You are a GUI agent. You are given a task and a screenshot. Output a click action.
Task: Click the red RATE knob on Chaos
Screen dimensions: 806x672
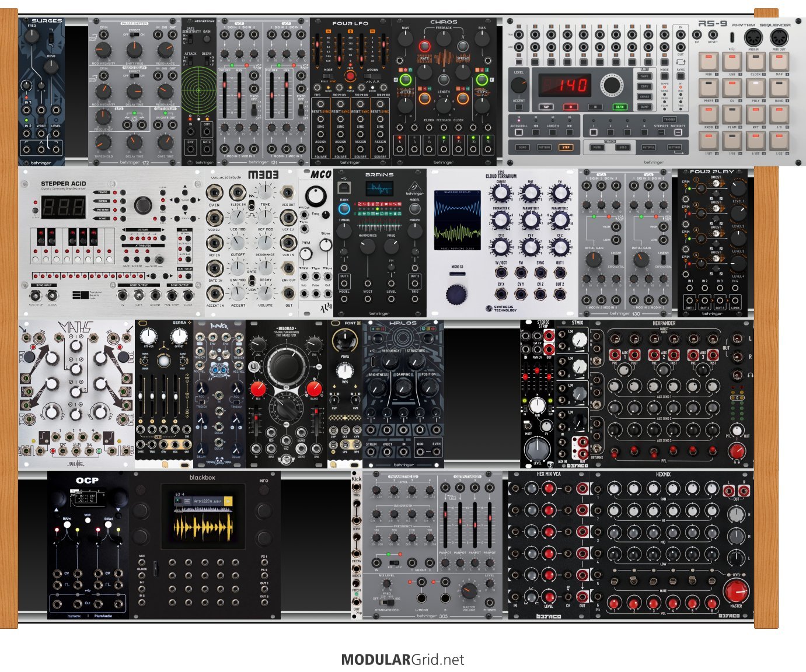pos(425,47)
